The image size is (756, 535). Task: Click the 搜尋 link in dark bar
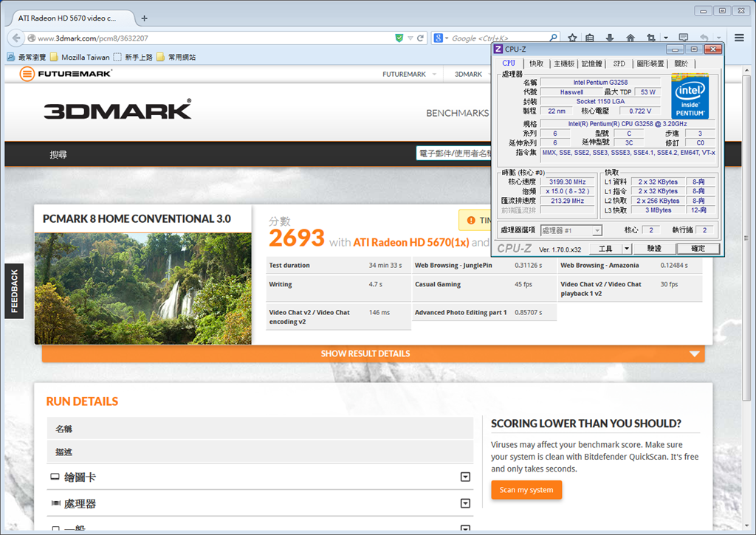(x=58, y=155)
